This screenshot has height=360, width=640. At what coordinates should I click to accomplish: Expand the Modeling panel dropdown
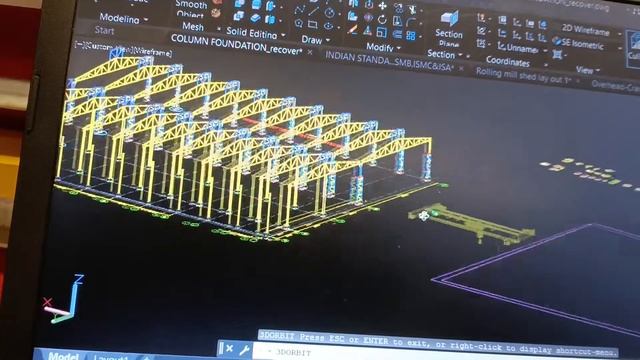pos(146,20)
